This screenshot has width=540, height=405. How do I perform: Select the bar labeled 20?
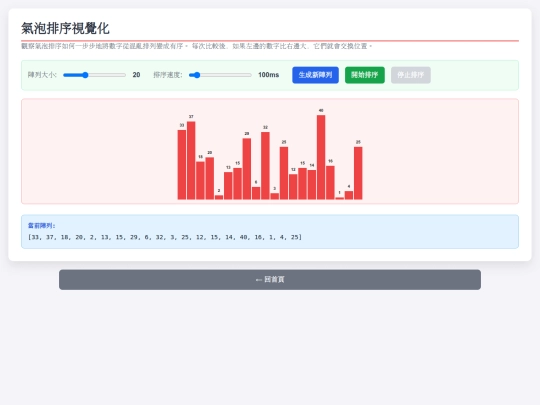(210, 178)
